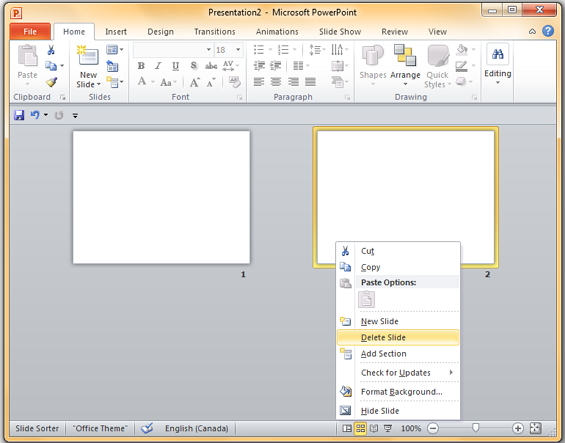Switch to Reading View button
The height and width of the screenshot is (443, 565).
coord(374,428)
